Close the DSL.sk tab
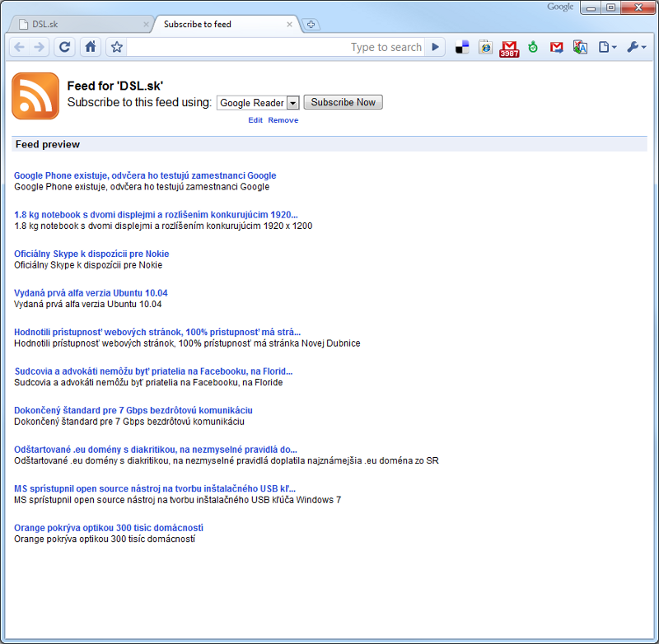The width and height of the screenshot is (659, 644). coord(146,25)
